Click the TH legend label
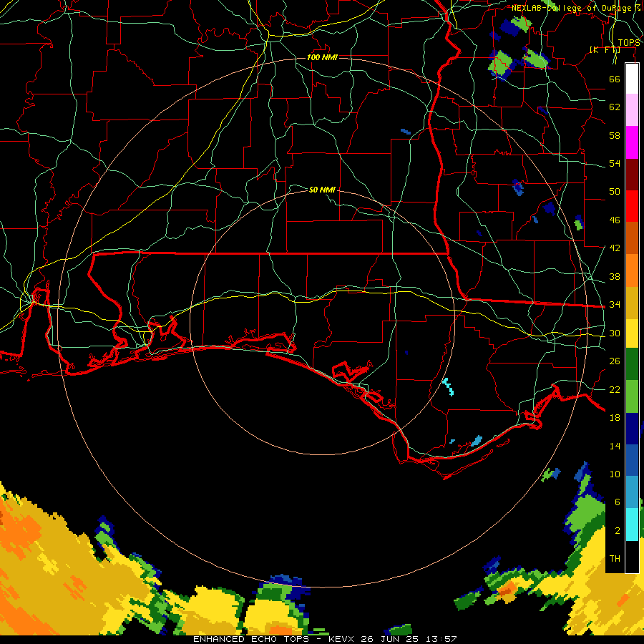The height and width of the screenshot is (644, 644). point(615,559)
